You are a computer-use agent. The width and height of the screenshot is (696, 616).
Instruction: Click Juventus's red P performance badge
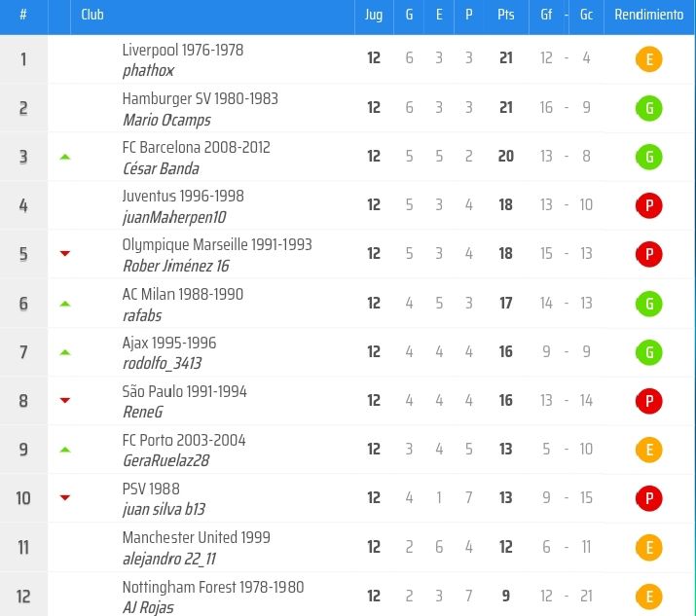(648, 205)
